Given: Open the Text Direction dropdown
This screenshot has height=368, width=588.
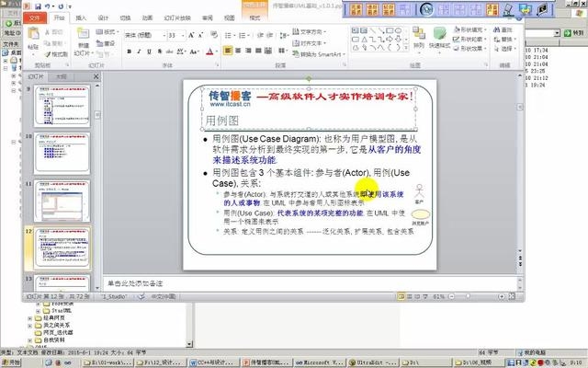Looking at the screenshot, I should (x=309, y=31).
